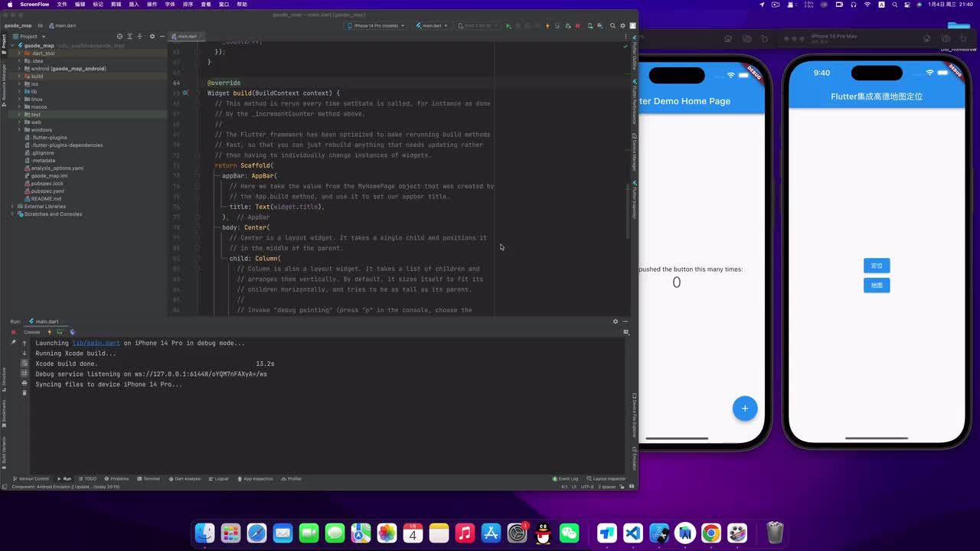Tap the 定位 button in the right simulator

coord(877,266)
